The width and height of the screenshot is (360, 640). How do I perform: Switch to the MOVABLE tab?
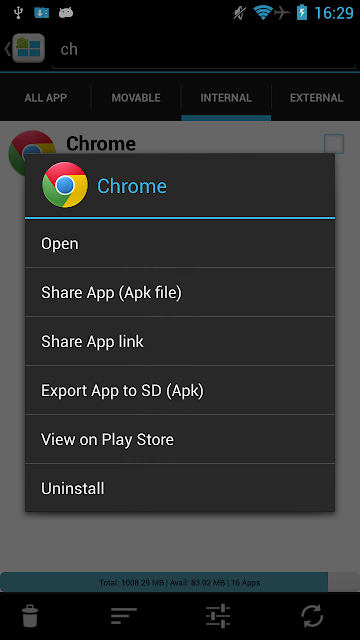click(x=136, y=98)
